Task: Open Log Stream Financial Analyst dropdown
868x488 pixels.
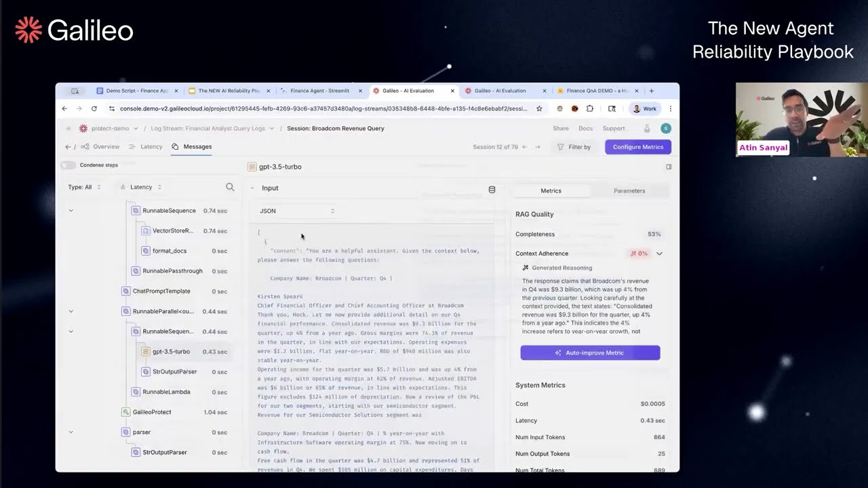Action: (212, 128)
